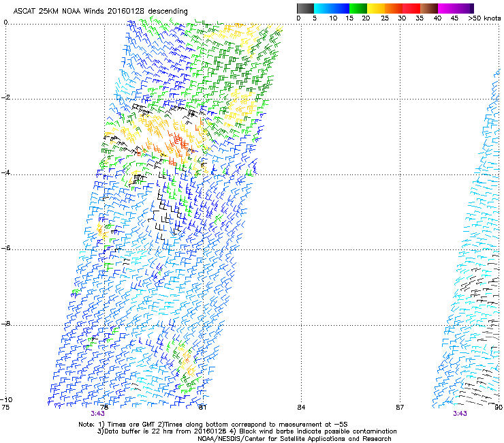Click the latitude axis label '-8'
The width and height of the screenshot is (504, 443).
(x=5, y=323)
